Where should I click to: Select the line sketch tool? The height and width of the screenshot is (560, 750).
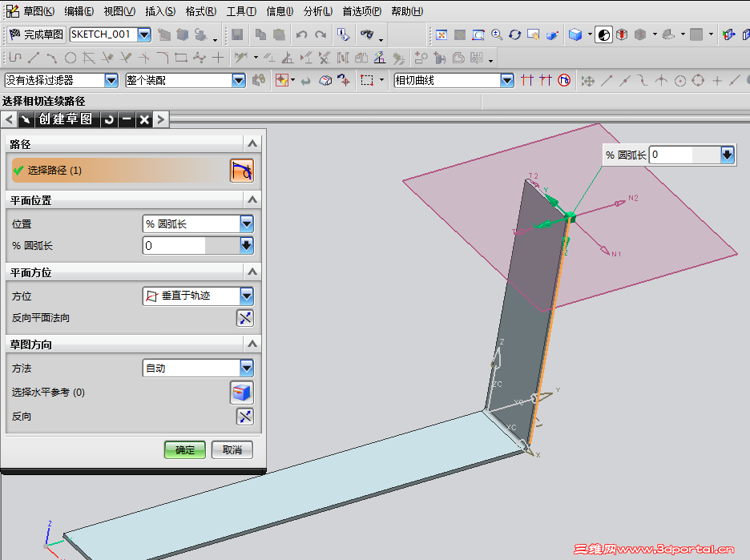pyautogui.click(x=34, y=58)
